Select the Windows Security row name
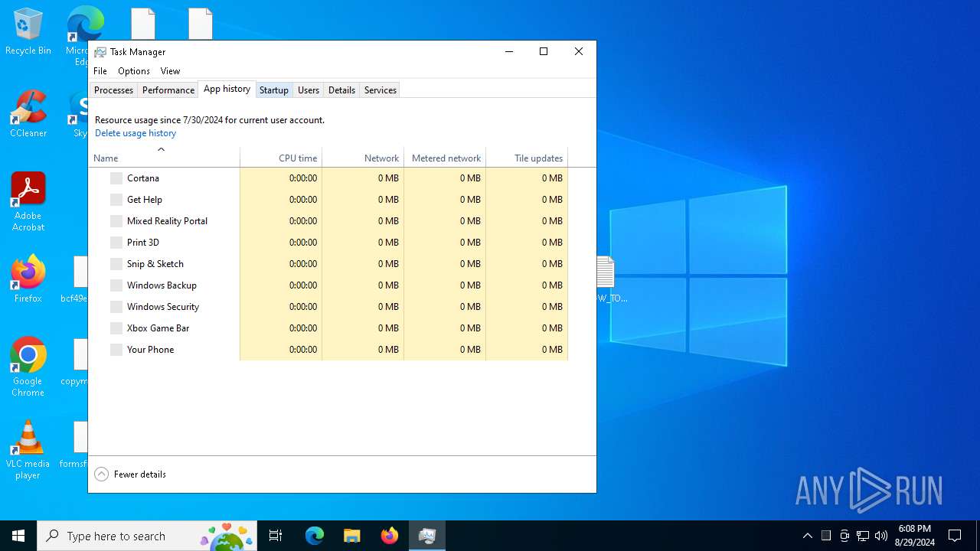 pyautogui.click(x=163, y=307)
